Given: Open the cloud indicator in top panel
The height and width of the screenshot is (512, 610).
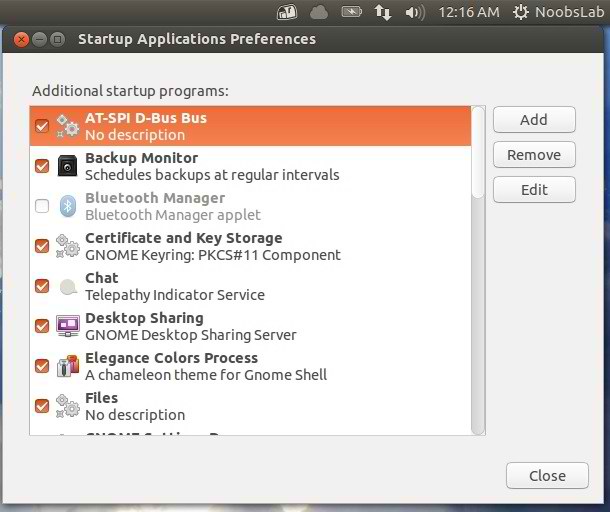Looking at the screenshot, I should (319, 12).
